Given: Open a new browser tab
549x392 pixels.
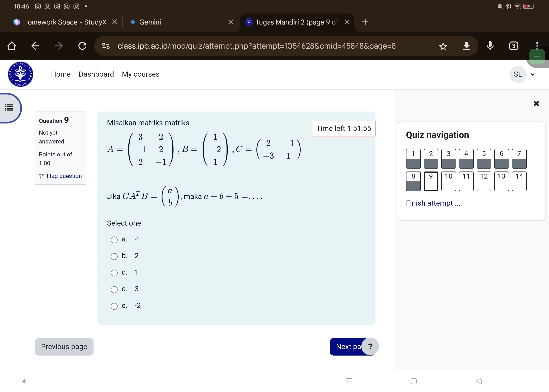Looking at the screenshot, I should (x=365, y=22).
